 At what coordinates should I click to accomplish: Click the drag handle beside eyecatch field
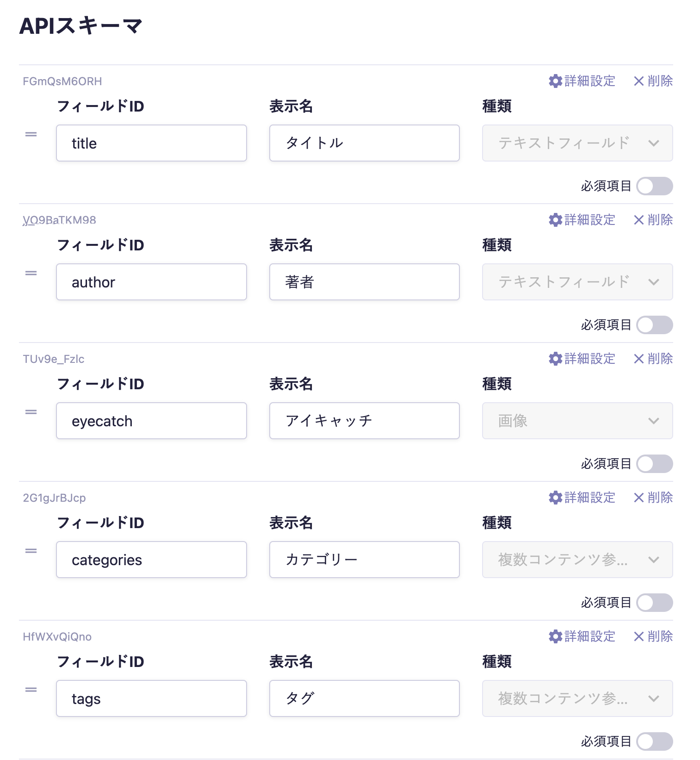click(x=31, y=412)
